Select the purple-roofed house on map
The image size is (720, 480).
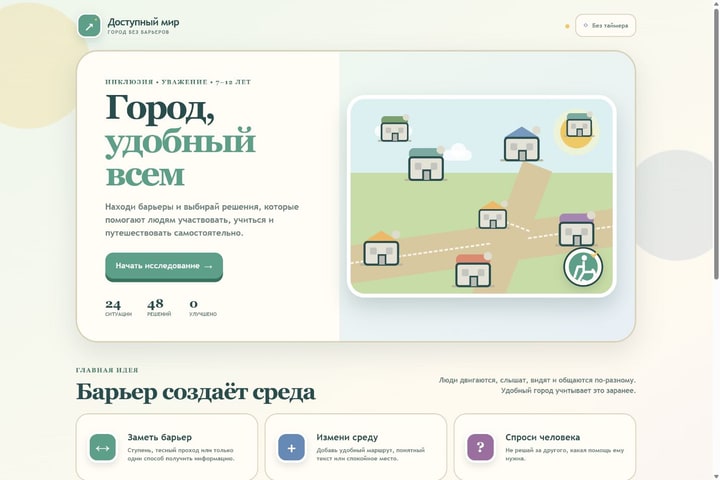[576, 230]
